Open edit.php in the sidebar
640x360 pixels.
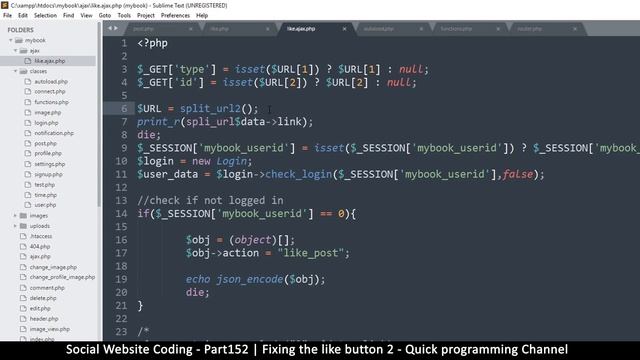40,309
